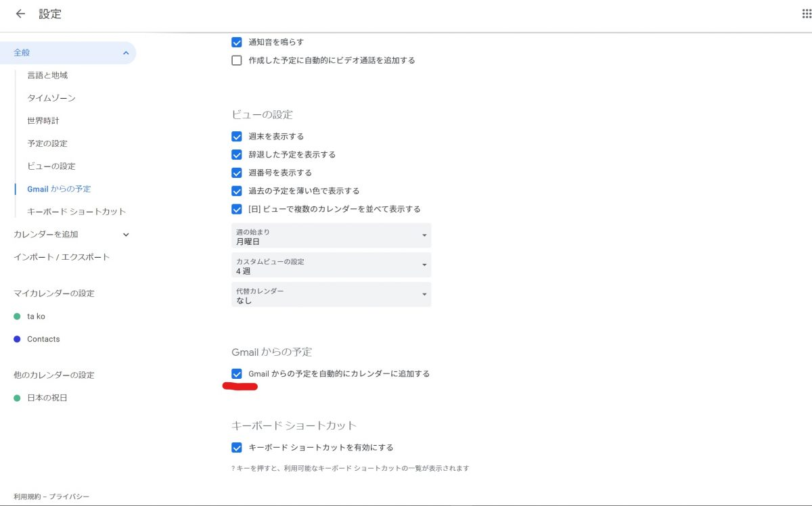Click the back arrow to leave Settings
Viewport: 812px width, 506px height.
pos(19,14)
